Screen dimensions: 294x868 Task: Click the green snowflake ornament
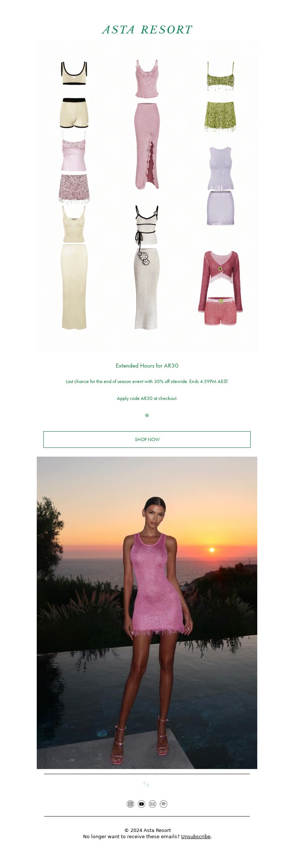tap(147, 415)
